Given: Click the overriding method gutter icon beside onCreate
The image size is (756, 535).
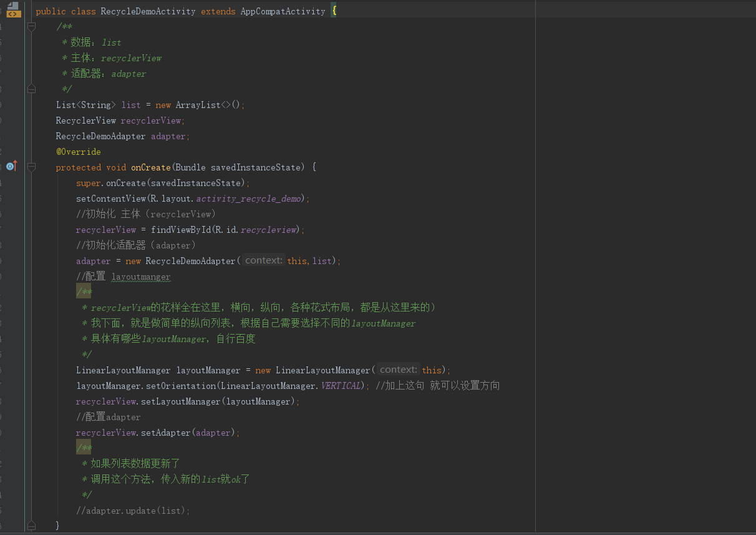Looking at the screenshot, I should tap(11, 166).
